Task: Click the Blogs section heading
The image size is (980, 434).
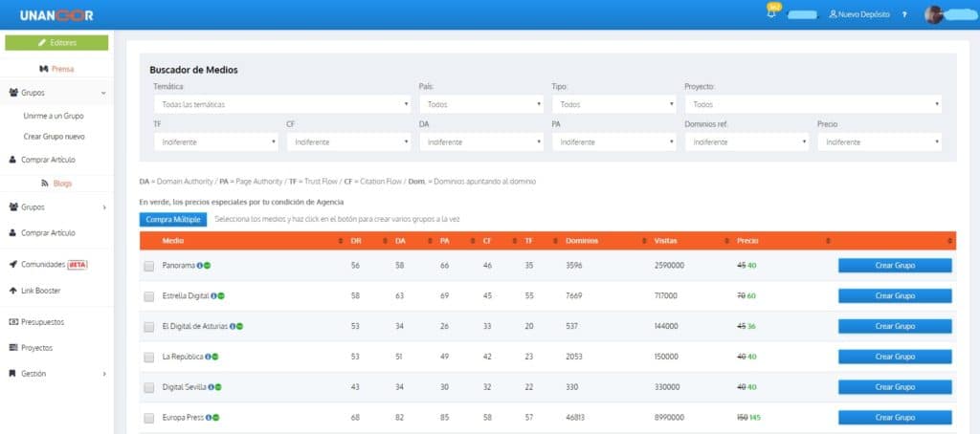Action: (56, 184)
